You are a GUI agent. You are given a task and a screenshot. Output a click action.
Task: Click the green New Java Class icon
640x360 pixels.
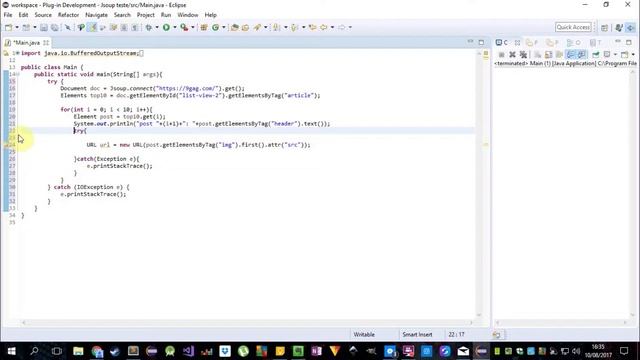point(216,27)
